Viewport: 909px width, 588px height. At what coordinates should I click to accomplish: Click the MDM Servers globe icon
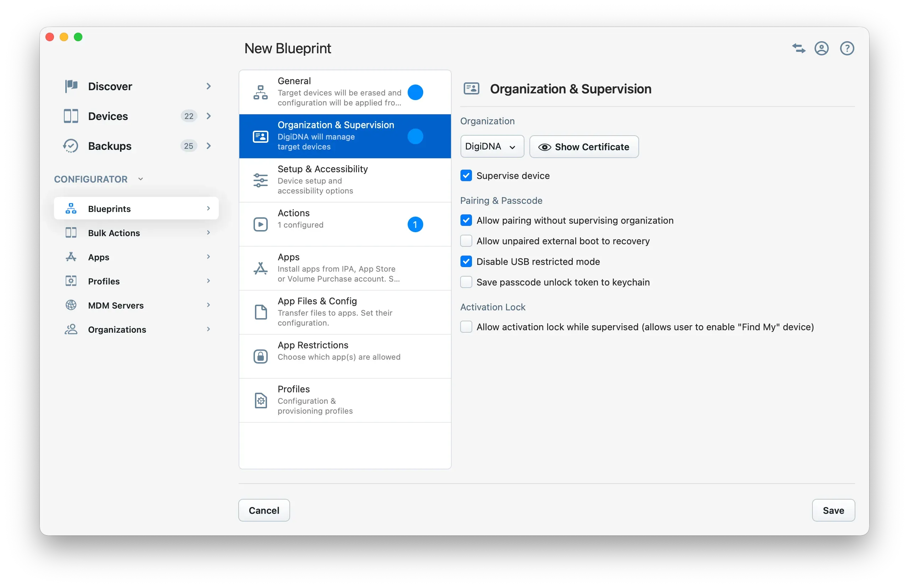(71, 305)
